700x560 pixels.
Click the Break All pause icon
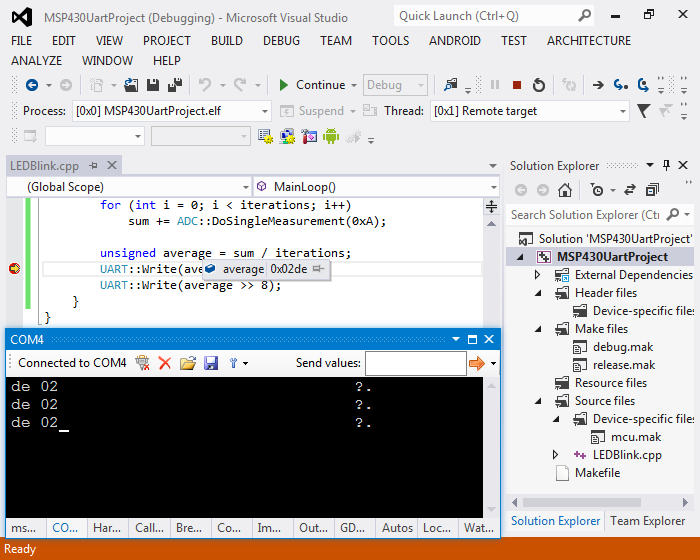(495, 85)
